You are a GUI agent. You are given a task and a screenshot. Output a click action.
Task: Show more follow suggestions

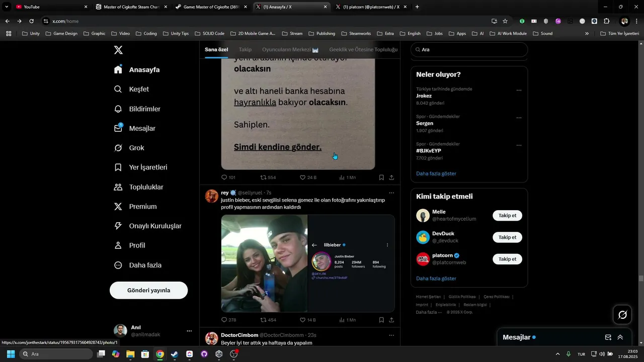coord(436,279)
